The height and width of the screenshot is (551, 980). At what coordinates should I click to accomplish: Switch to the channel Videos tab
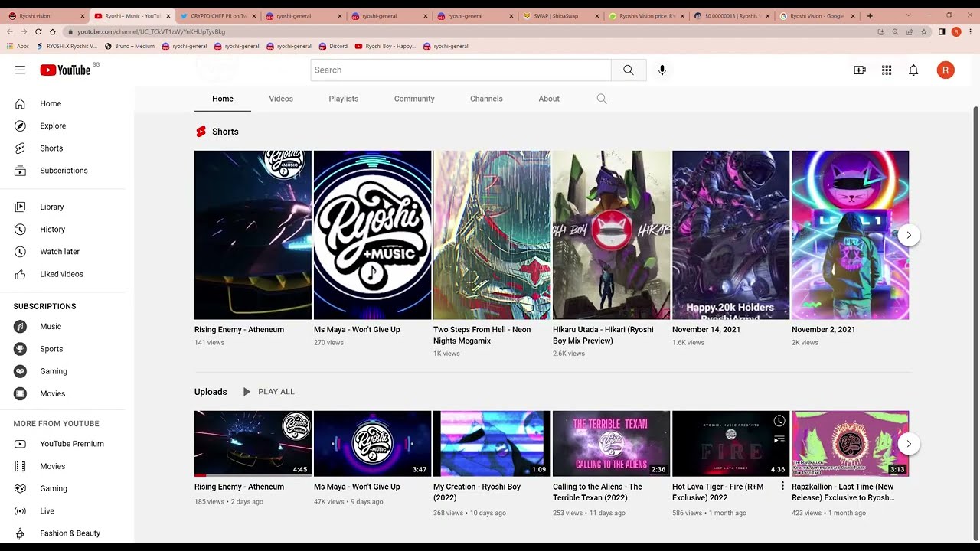click(281, 99)
